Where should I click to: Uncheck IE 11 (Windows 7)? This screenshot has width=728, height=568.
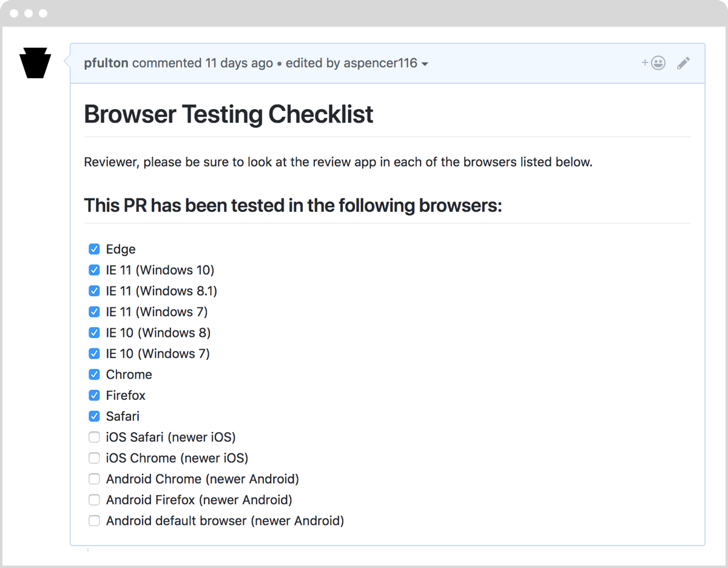click(94, 311)
